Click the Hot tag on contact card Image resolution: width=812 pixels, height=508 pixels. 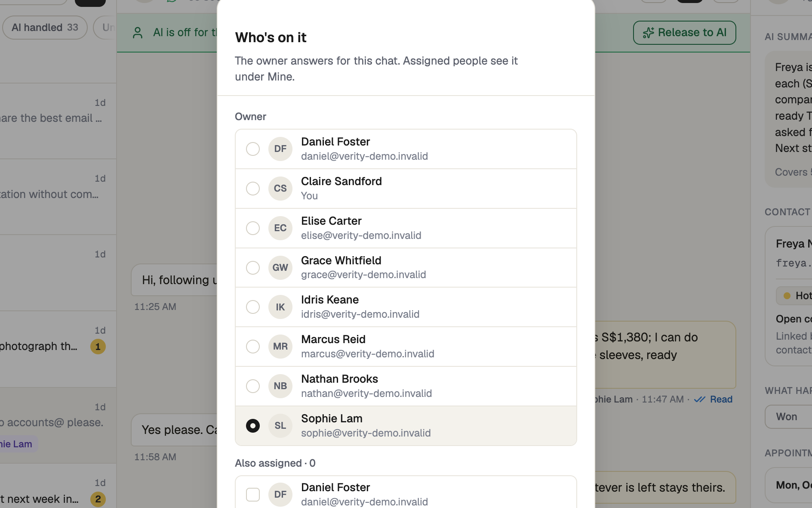pos(795,296)
